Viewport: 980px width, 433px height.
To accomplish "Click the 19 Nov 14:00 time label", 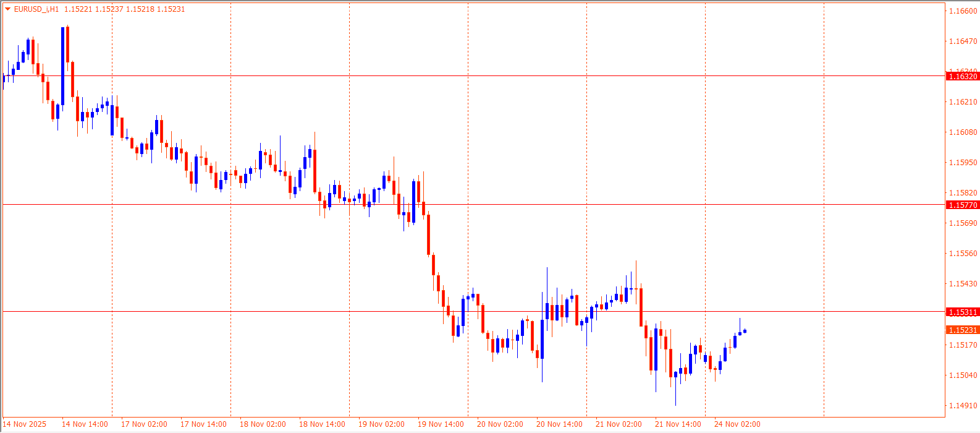I will pyautogui.click(x=441, y=424).
